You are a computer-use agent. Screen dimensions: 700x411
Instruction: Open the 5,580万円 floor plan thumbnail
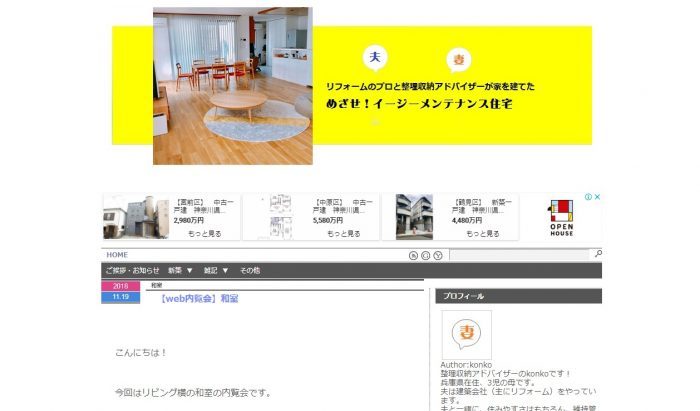[281, 217]
